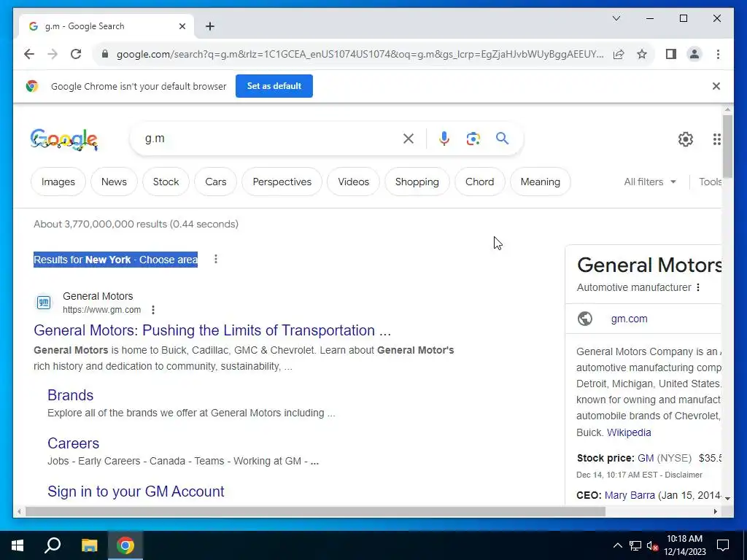Image resolution: width=747 pixels, height=560 pixels.
Task: Expand the All filters dropdown
Action: pyautogui.click(x=650, y=182)
